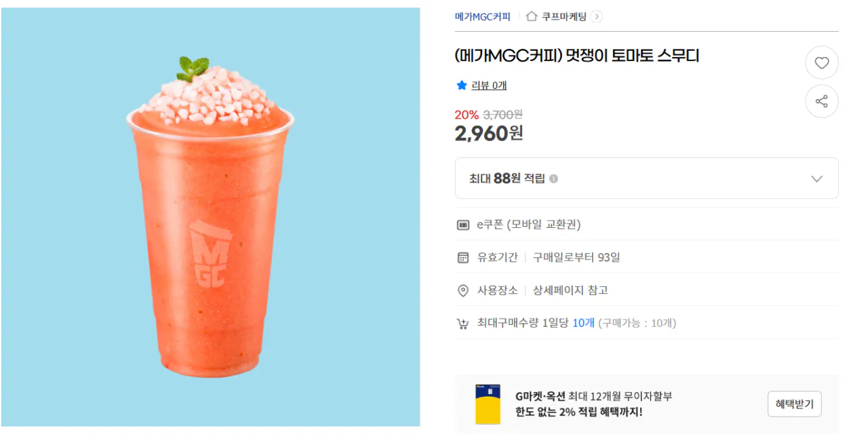Click the location pin icon beside 사용장소
The height and width of the screenshot is (443, 868).
coord(462,290)
